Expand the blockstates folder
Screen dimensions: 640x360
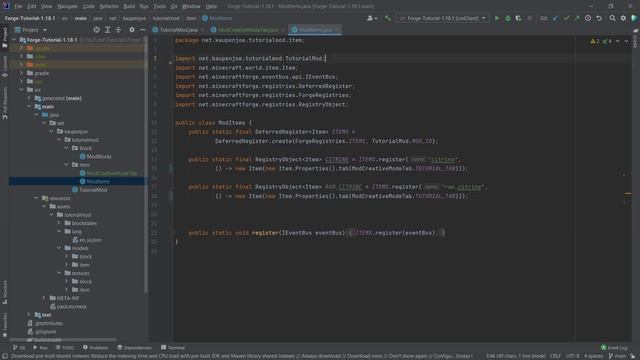(x=60, y=223)
